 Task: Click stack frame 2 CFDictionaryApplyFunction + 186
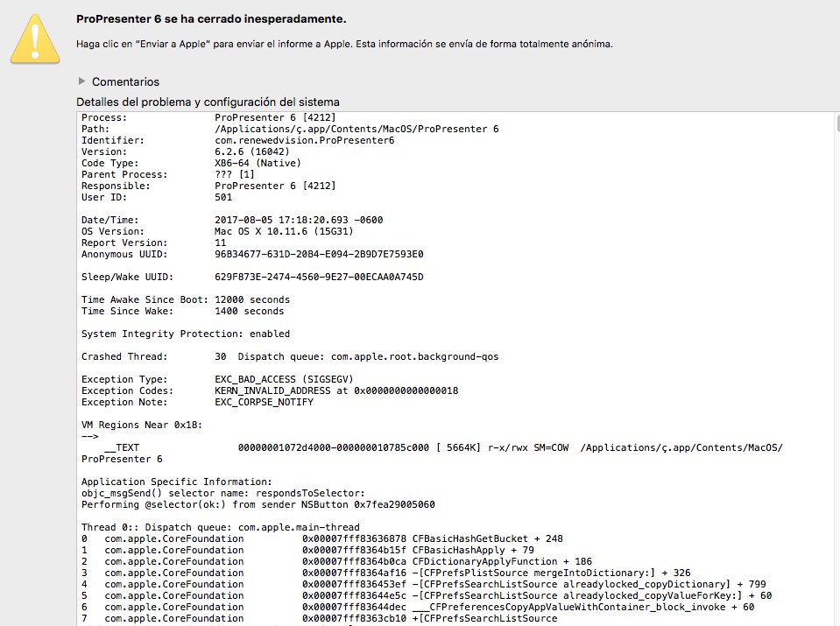336,561
